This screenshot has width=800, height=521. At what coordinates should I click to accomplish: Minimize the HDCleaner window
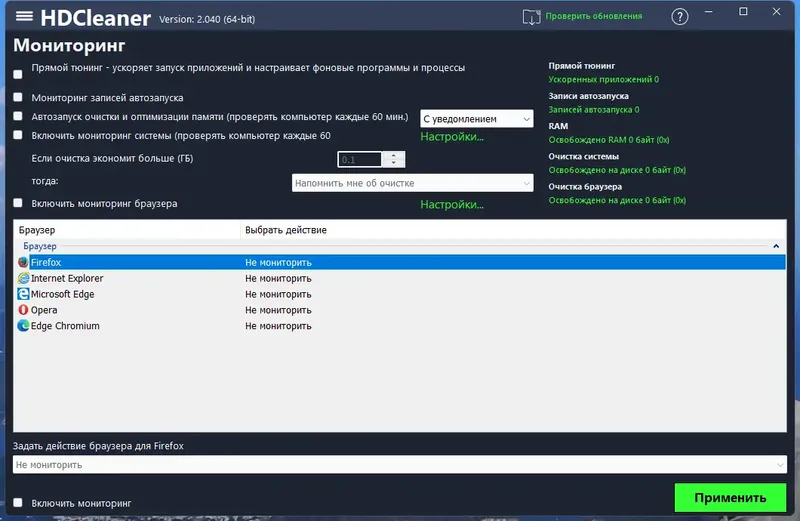tap(709, 12)
